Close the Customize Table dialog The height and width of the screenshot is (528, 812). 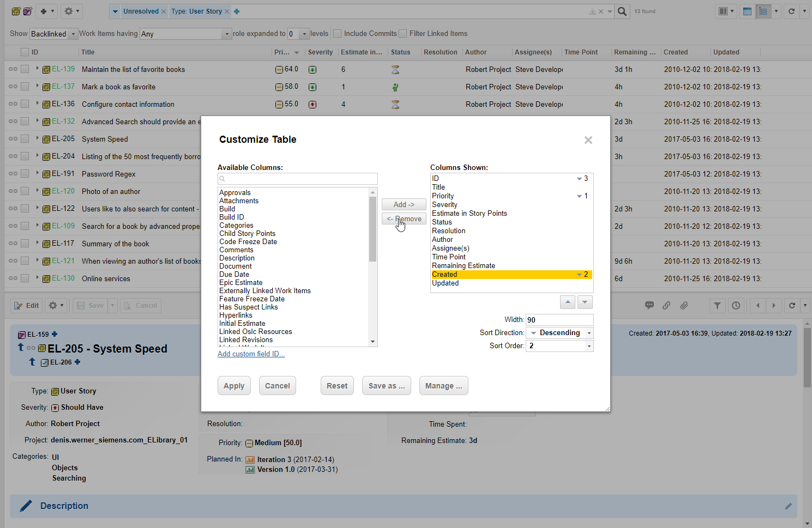588,140
